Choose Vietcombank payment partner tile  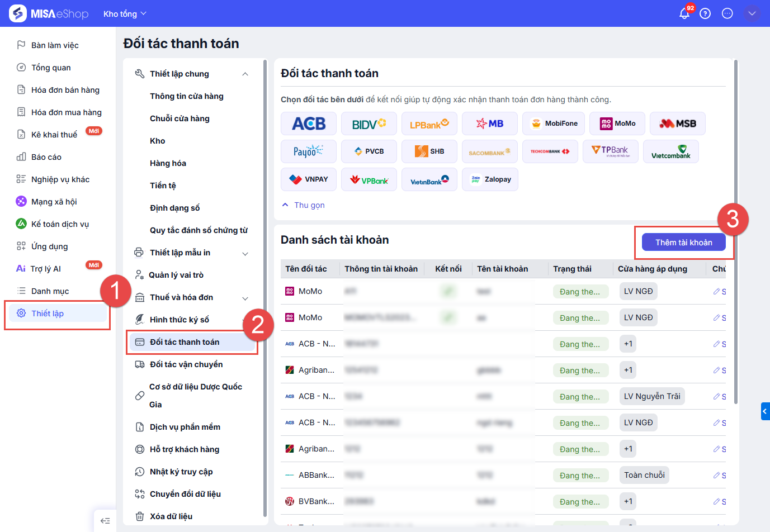click(x=671, y=151)
